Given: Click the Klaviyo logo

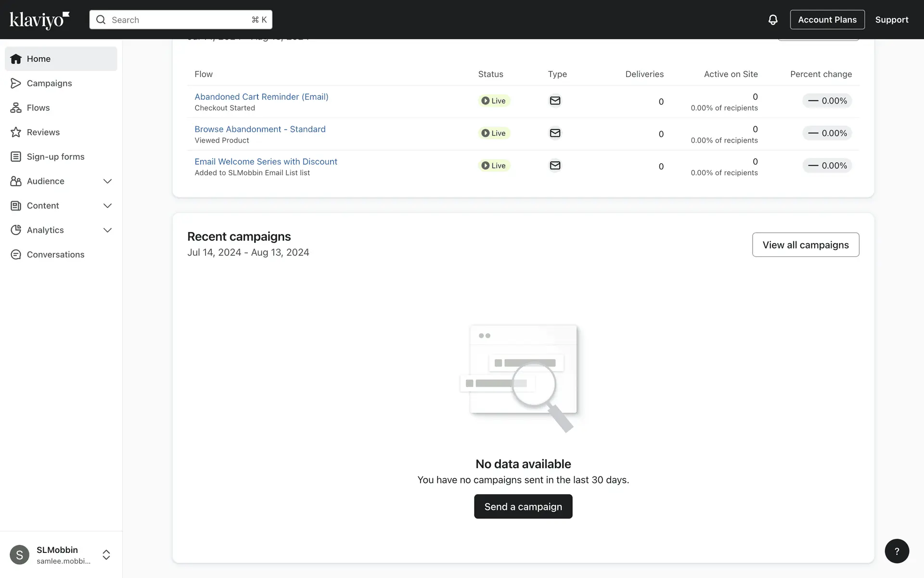Looking at the screenshot, I should pyautogui.click(x=39, y=20).
